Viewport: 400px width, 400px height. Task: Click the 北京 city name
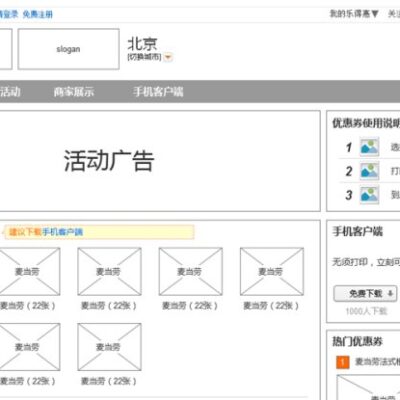(142, 44)
